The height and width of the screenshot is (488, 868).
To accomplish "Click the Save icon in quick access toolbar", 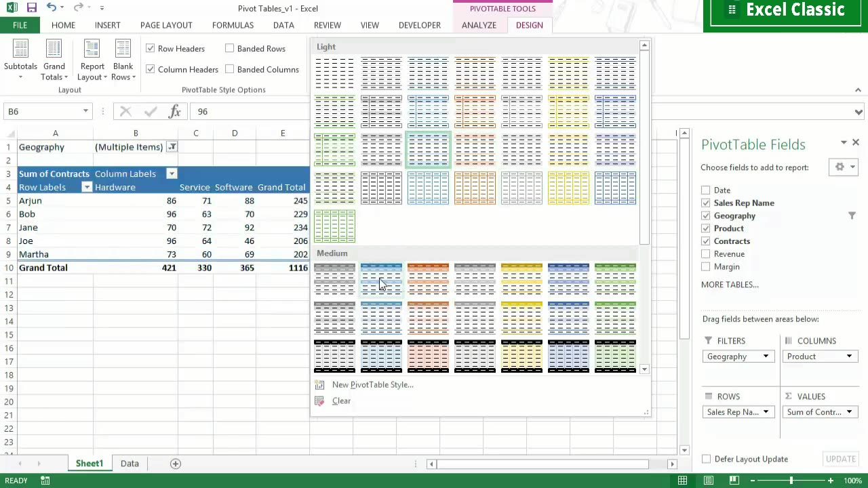I will tap(32, 8).
